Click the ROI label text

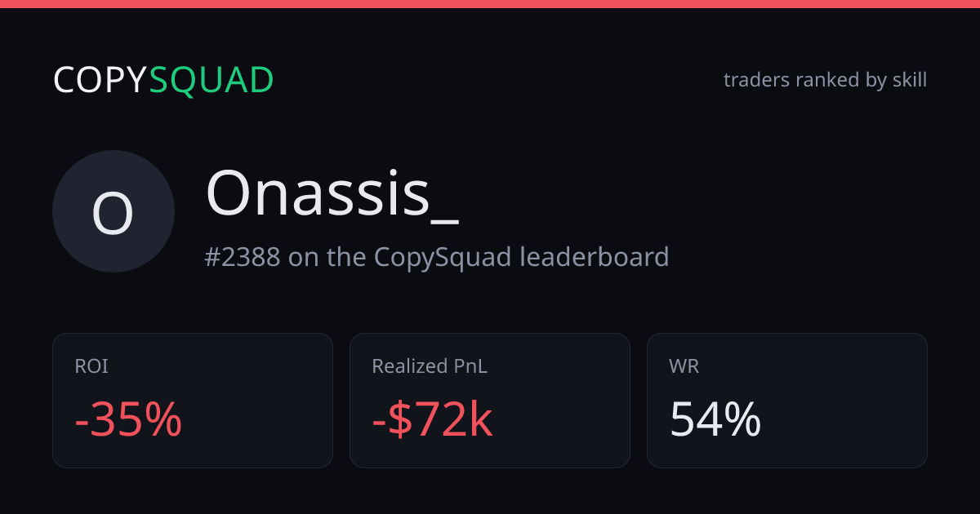(91, 366)
